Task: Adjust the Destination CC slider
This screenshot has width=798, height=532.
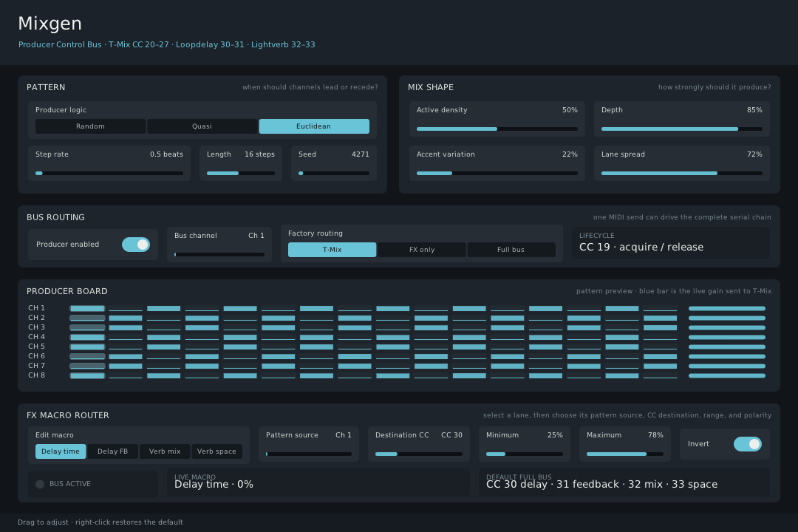Action: coord(418,454)
